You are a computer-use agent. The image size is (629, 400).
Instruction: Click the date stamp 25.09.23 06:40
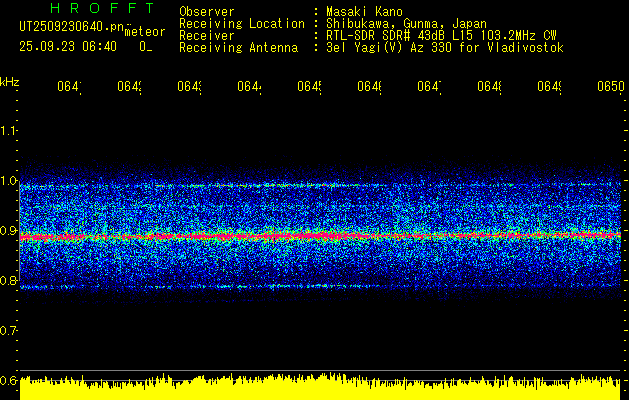[x=68, y=47]
